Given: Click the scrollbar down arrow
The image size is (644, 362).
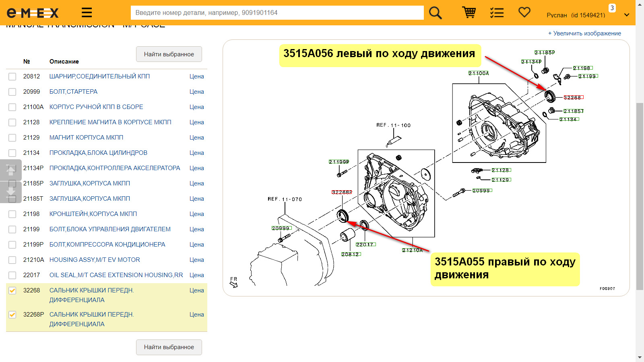Looking at the screenshot, I should pyautogui.click(x=640, y=358).
